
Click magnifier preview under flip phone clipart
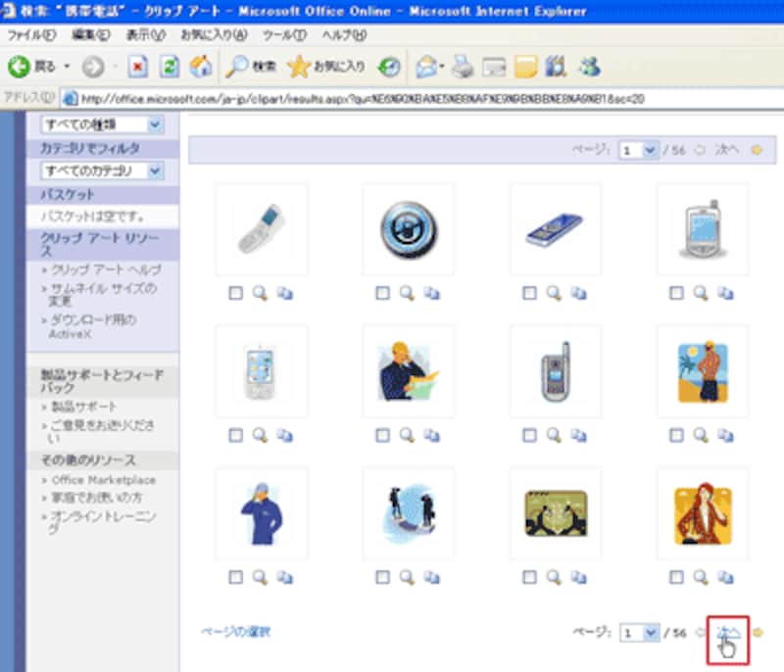(260, 293)
